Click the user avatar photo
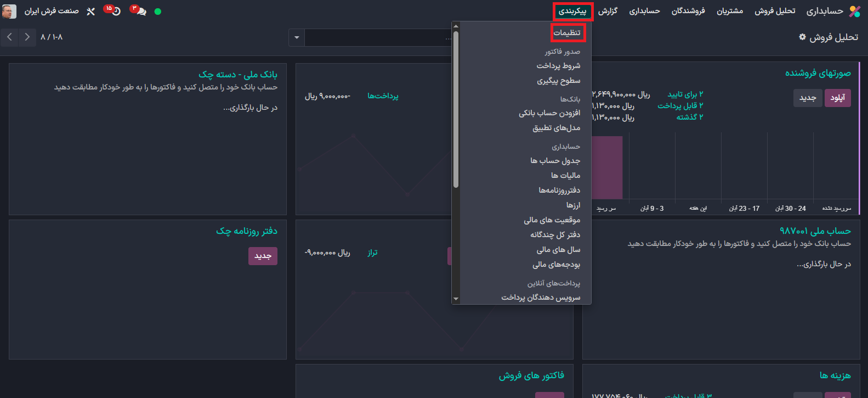This screenshot has height=398, width=868. (9, 11)
